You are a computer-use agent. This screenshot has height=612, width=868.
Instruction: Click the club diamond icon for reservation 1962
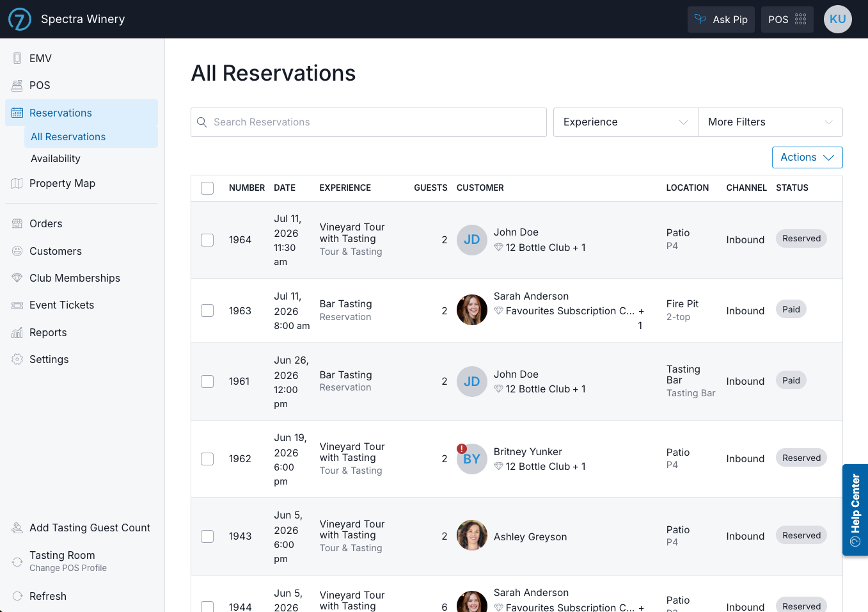pyautogui.click(x=498, y=467)
